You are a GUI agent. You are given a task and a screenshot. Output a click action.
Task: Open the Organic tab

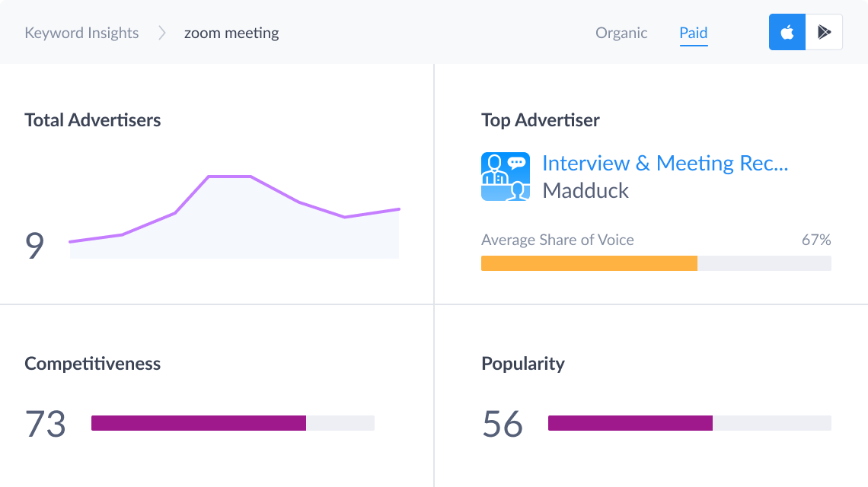[621, 33]
